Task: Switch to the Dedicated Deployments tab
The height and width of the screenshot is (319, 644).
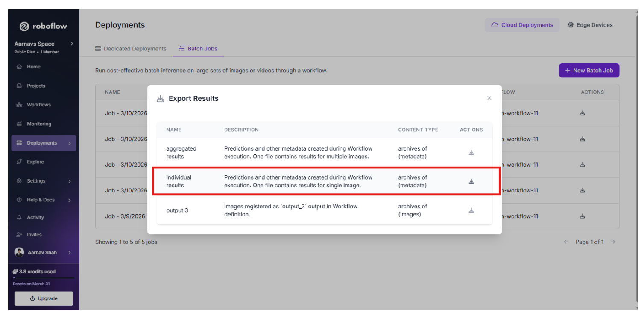Action: 131,49
